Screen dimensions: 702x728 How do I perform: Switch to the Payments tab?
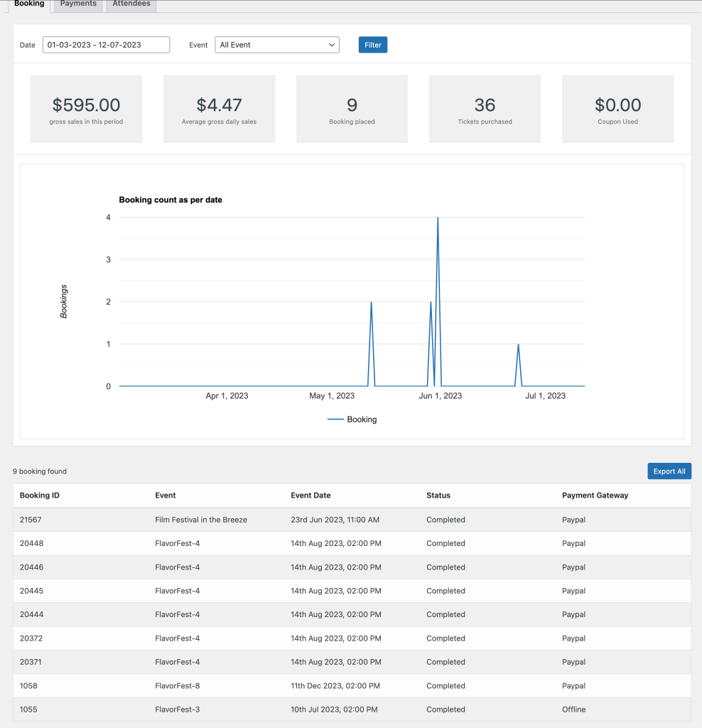(x=78, y=4)
